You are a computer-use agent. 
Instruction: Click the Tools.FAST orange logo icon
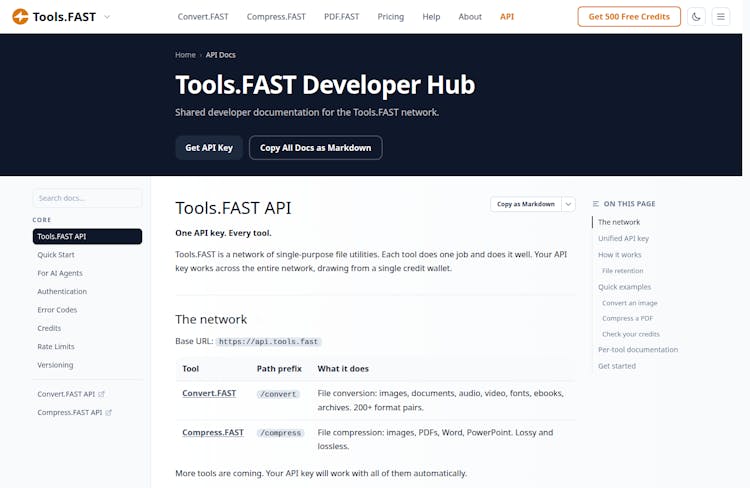click(x=20, y=17)
